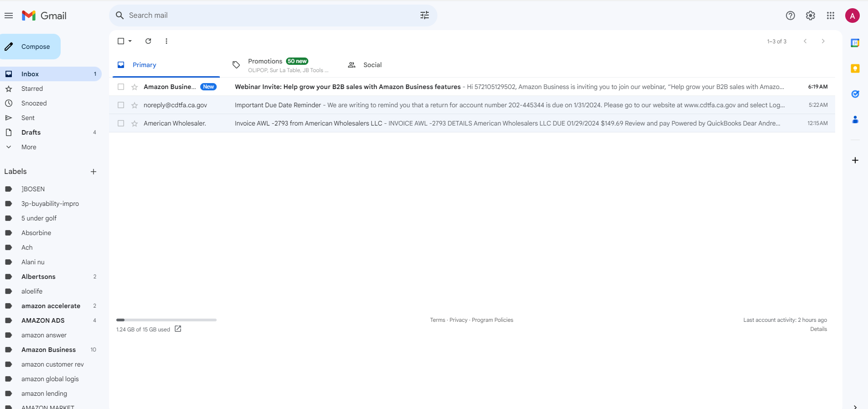
Task: Open the Contacts side panel icon
Action: tap(855, 120)
